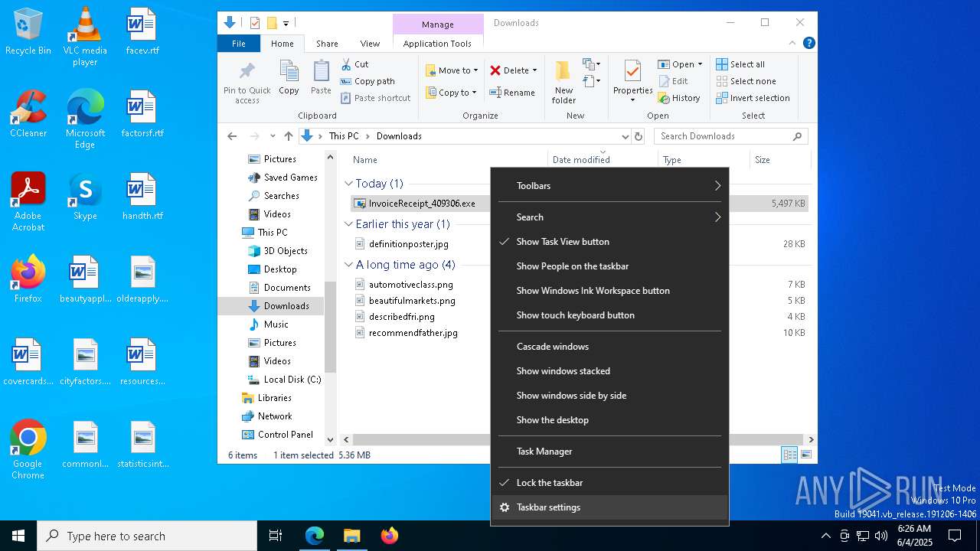The image size is (980, 551).
Task: Switch to the View ribbon tab
Action: 370,44
